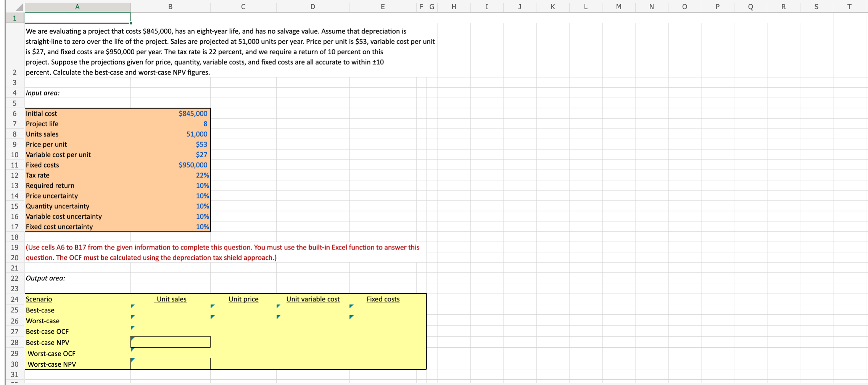Select column H header
This screenshot has width=868, height=385.
pyautogui.click(x=454, y=6)
